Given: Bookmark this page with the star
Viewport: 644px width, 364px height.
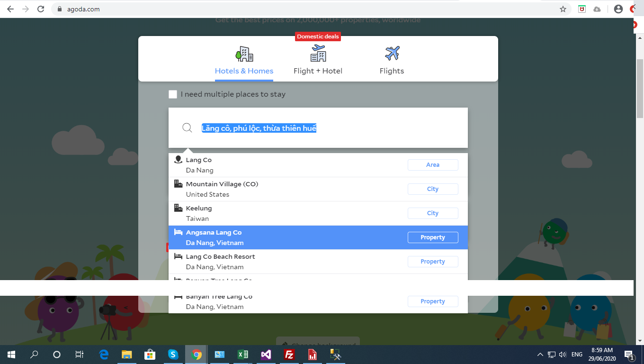Looking at the screenshot, I should (x=563, y=9).
